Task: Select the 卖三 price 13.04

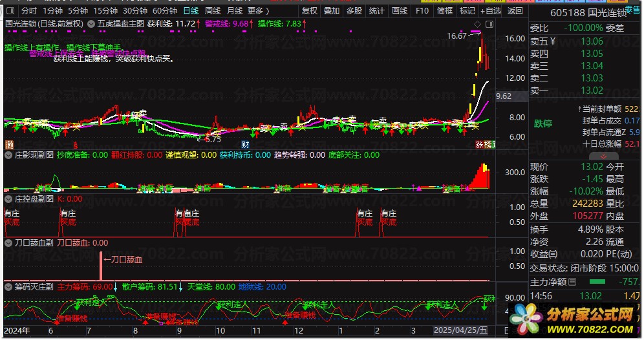Action: point(592,66)
